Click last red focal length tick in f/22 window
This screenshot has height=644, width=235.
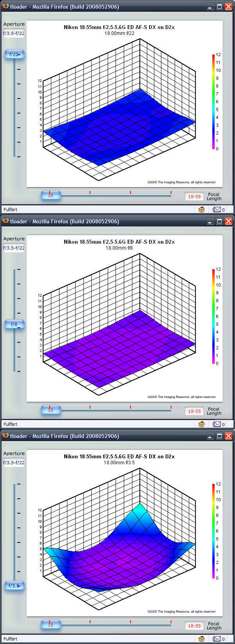[171, 192]
